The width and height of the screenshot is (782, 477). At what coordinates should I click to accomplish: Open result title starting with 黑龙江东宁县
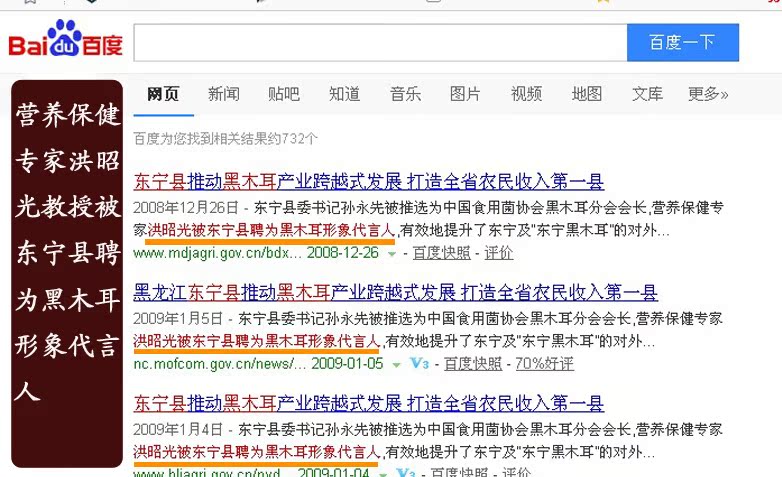point(395,293)
